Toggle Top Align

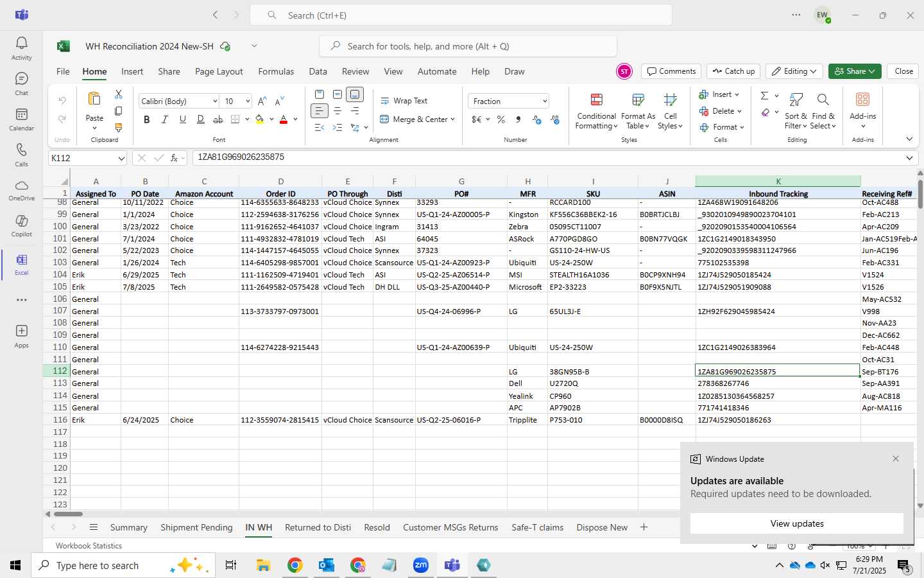tap(320, 94)
